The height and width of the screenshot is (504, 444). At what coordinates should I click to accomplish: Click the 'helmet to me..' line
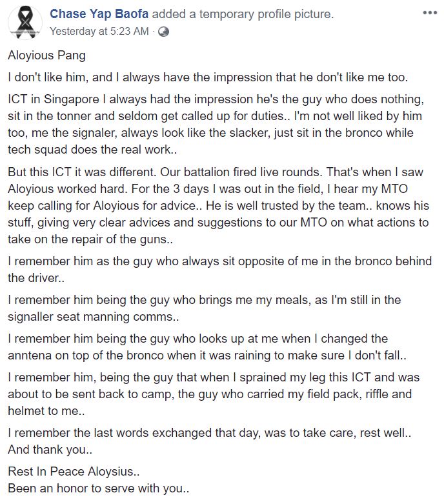(x=46, y=411)
